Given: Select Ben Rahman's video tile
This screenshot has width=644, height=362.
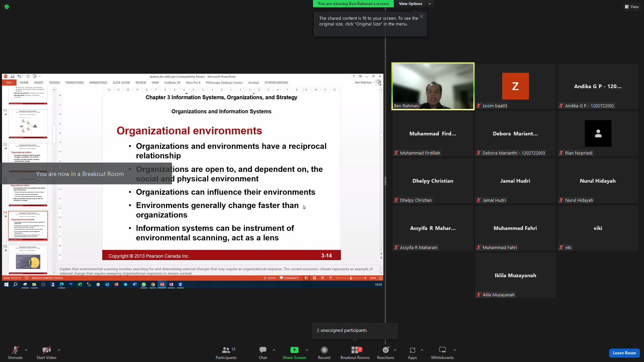Looking at the screenshot, I should (433, 86).
